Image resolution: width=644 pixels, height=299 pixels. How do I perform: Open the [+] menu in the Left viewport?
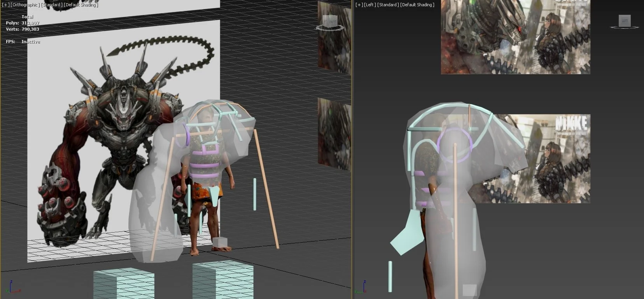click(359, 5)
